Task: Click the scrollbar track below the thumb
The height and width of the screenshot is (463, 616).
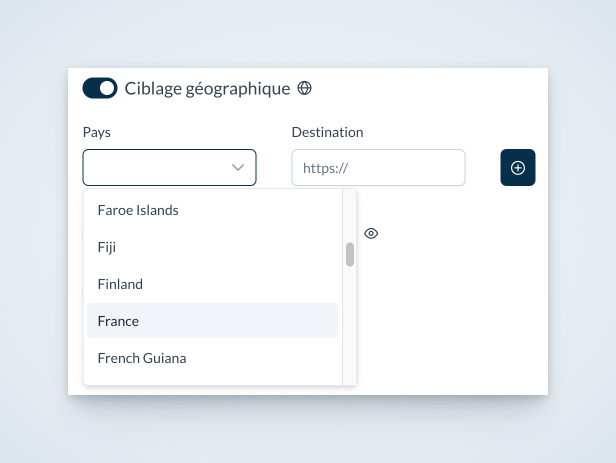Action: 350,326
